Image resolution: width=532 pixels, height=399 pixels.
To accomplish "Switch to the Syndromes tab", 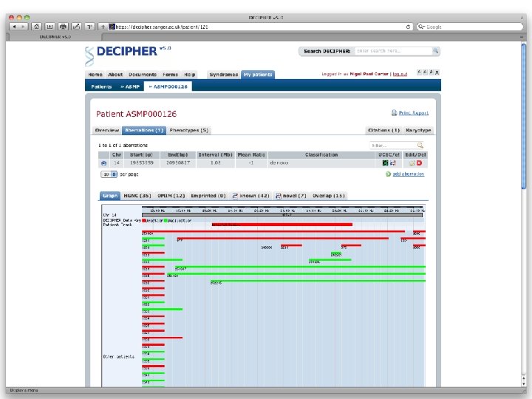I will pos(224,75).
